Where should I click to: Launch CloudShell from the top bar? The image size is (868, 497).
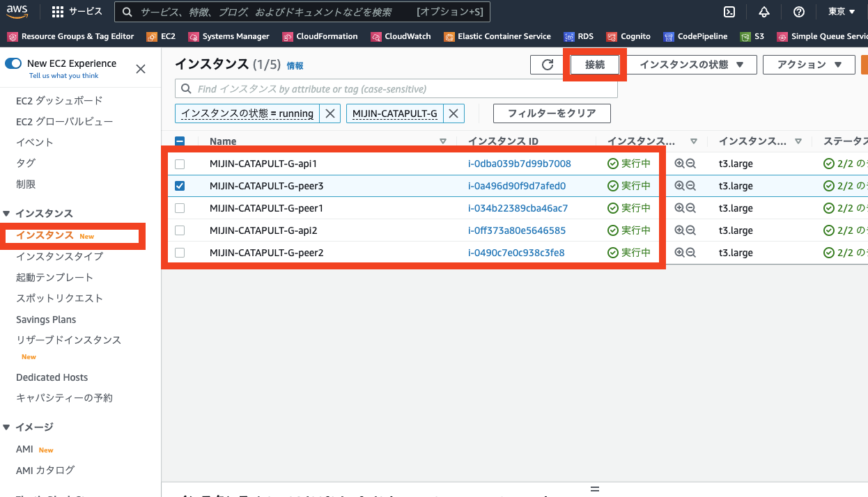point(729,12)
